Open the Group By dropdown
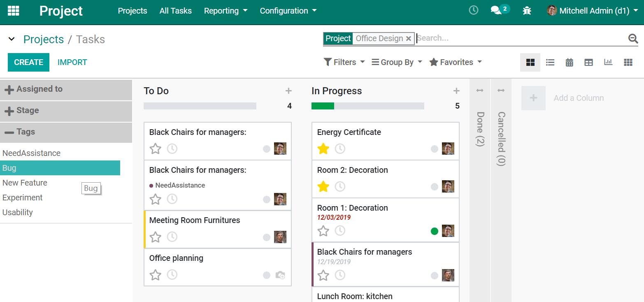 (x=397, y=62)
